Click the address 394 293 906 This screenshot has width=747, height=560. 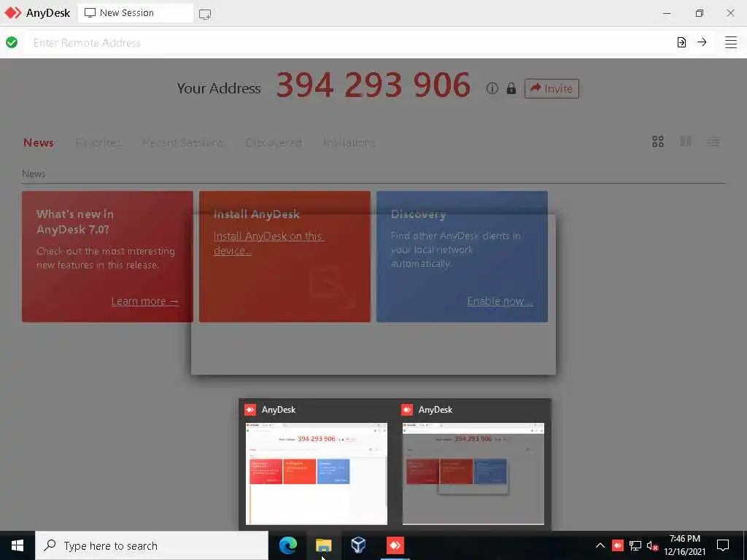[x=373, y=85]
